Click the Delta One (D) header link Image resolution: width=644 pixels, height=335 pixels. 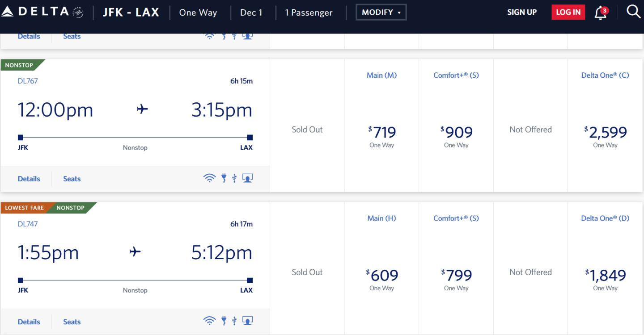(x=605, y=218)
